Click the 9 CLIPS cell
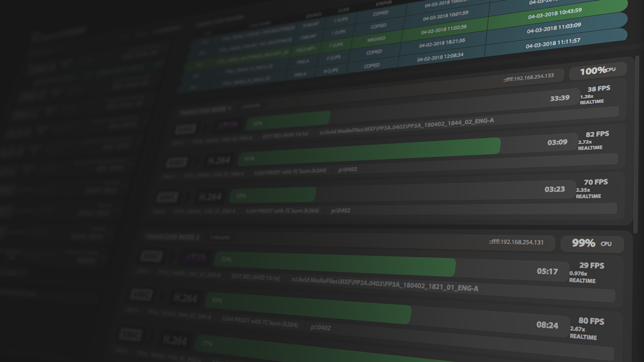The height and width of the screenshot is (362, 644). tap(331, 71)
